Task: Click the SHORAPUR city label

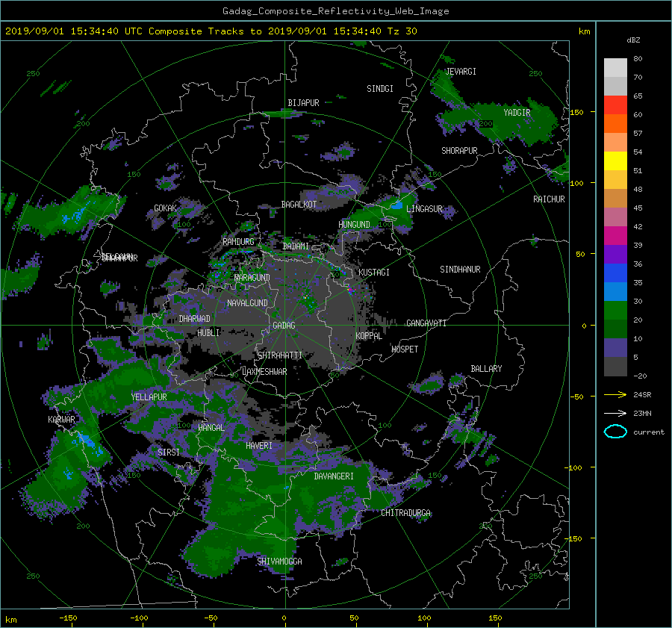Action: pos(459,151)
